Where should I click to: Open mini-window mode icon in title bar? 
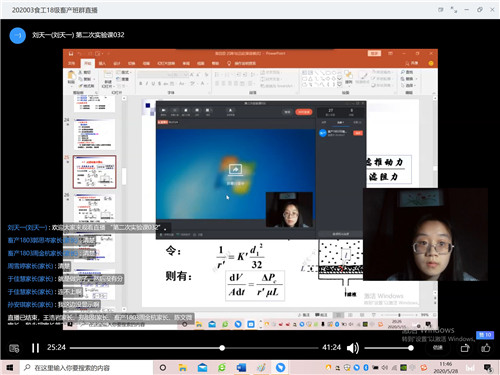click(x=441, y=10)
